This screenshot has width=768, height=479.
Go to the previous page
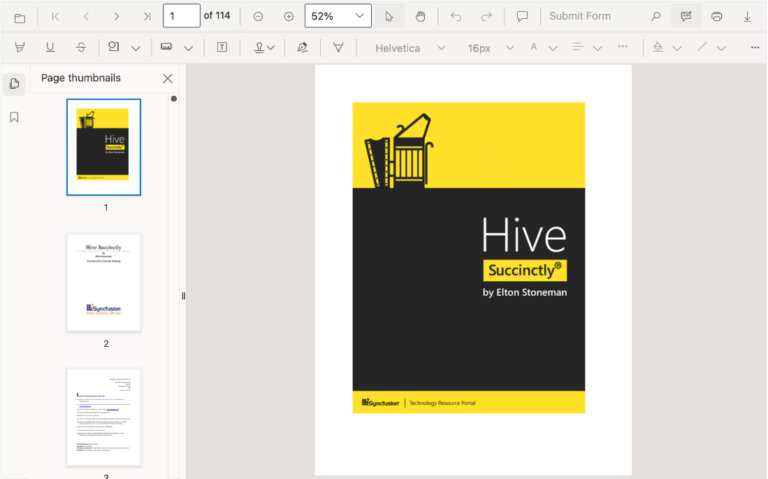(x=86, y=17)
